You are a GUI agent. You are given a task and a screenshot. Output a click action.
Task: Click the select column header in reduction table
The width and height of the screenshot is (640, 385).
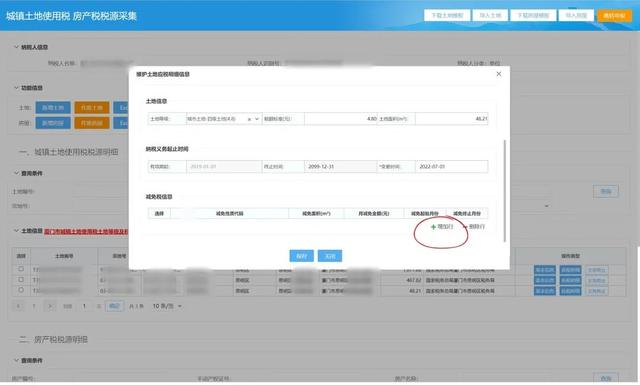(159, 214)
